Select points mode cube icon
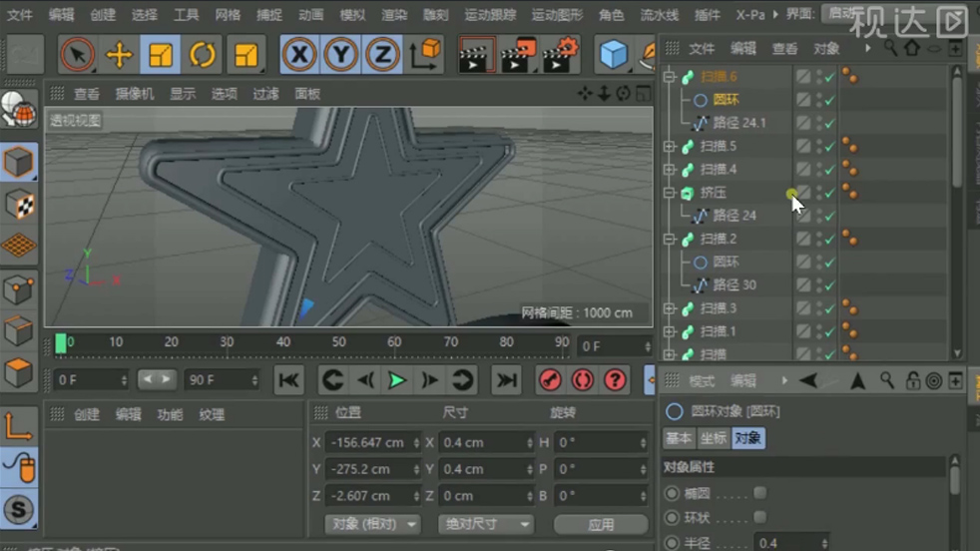The image size is (980, 551). [x=18, y=288]
